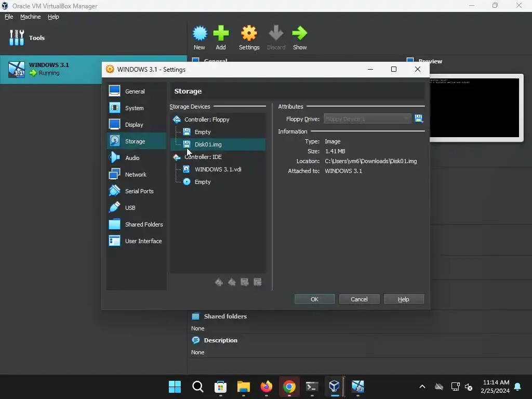Image resolution: width=532 pixels, height=399 pixels.
Task: Open the Machine menu
Action: (31, 17)
